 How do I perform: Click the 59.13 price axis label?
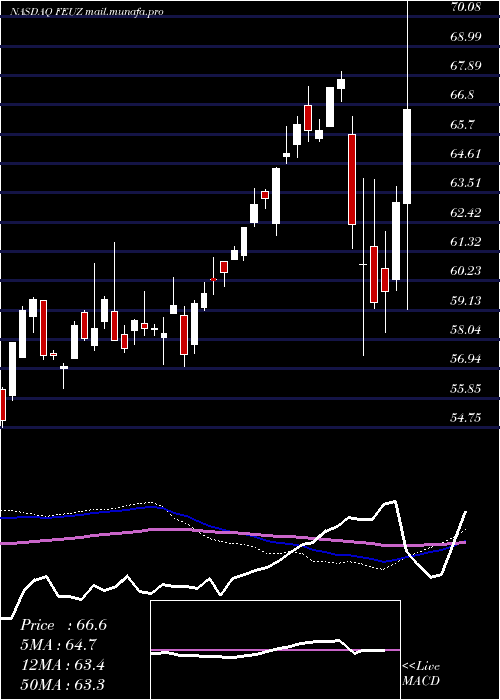[x=466, y=300]
